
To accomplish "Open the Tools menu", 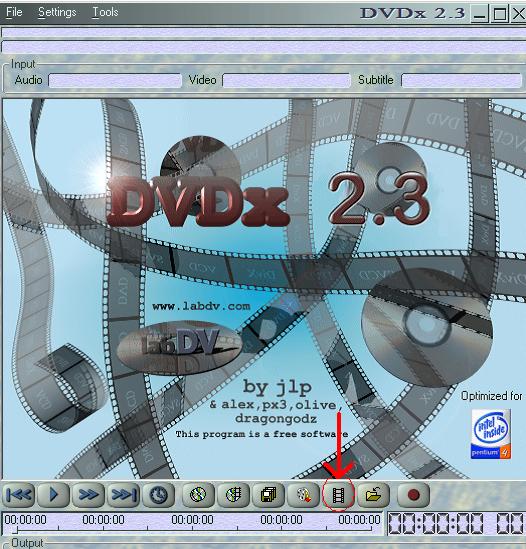I will pos(105,12).
